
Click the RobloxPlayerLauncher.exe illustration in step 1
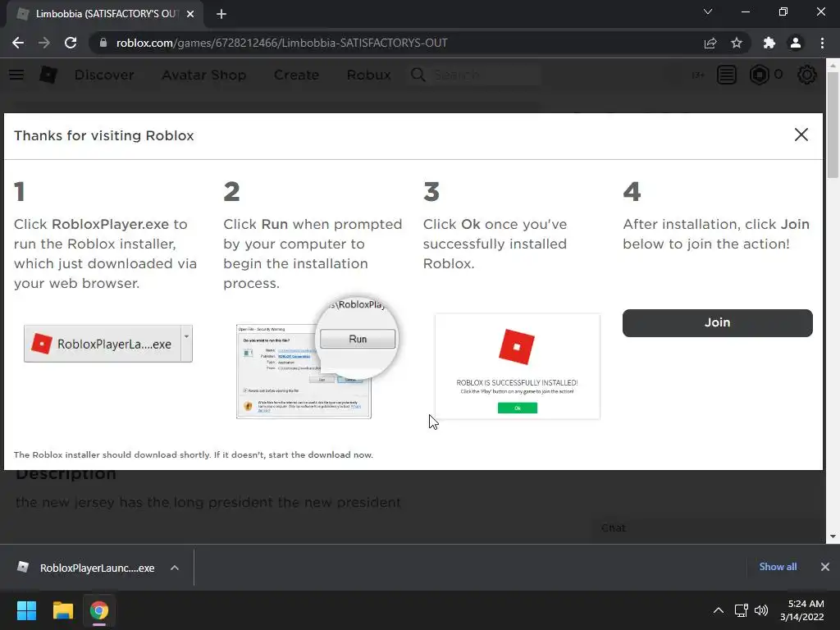(108, 344)
